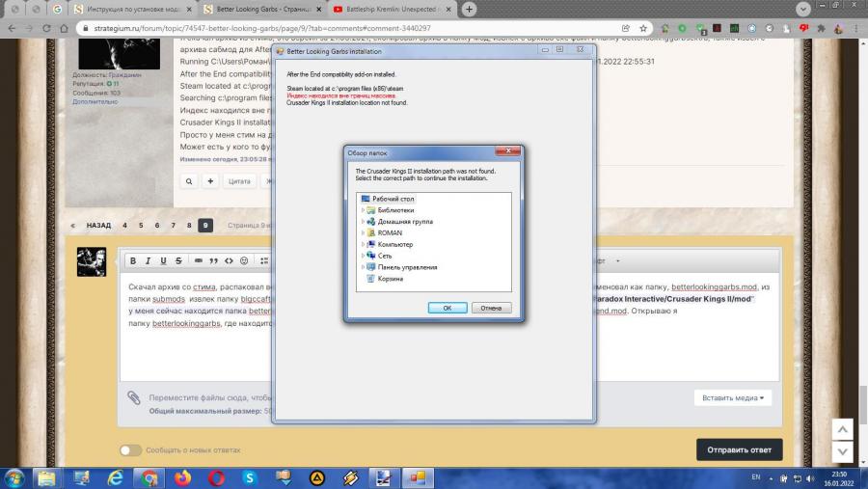Select Библиотеки folder in tree
The height and width of the screenshot is (489, 868).
tap(395, 210)
